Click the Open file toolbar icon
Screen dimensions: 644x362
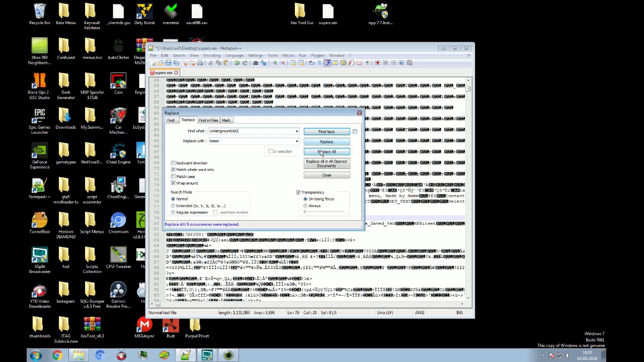pos(160,63)
